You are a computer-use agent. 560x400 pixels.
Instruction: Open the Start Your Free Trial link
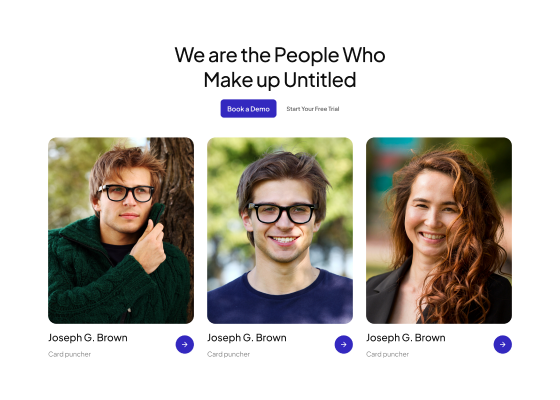click(313, 109)
